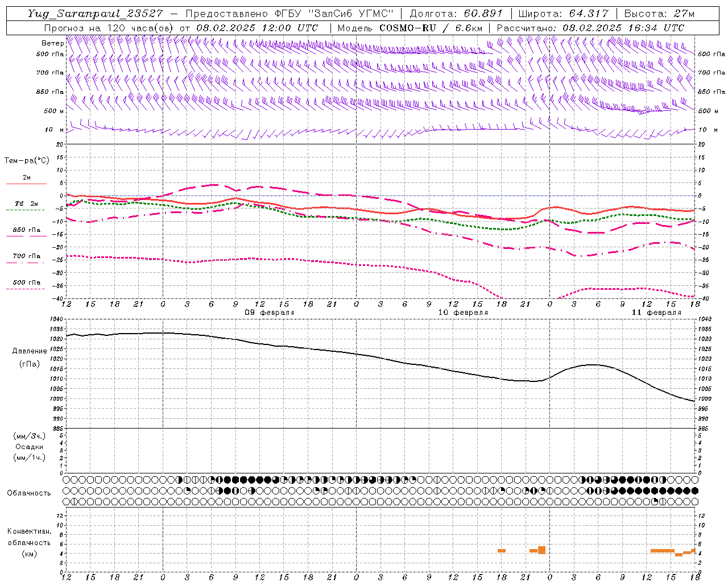Screen dimensions: 728x582
Task: Click the 'Ветер' wind panel label
Action: coord(52,43)
